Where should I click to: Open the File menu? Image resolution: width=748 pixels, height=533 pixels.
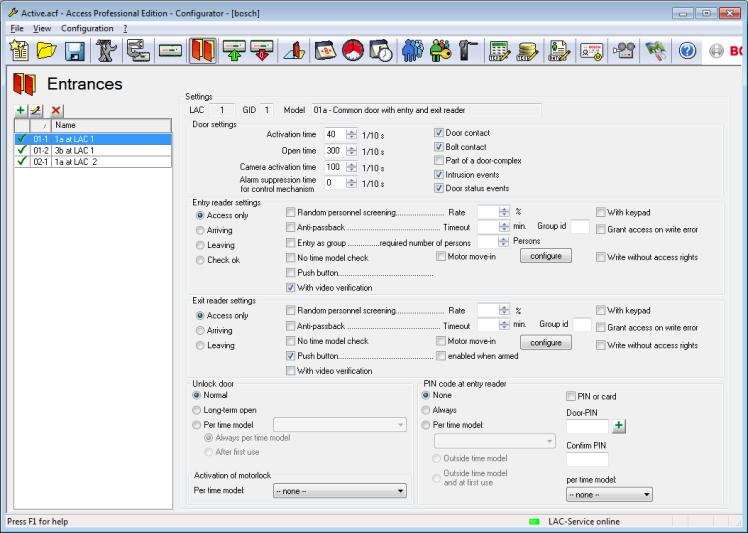tap(17, 29)
